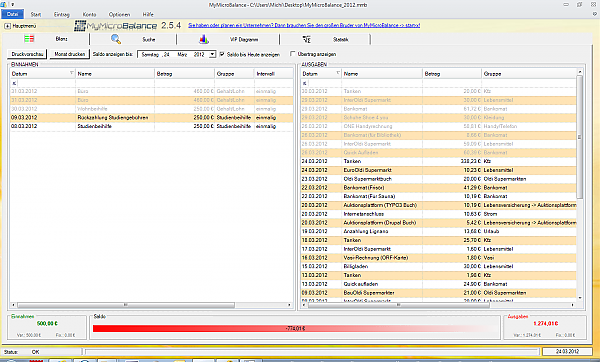Tick the Übertrag anzeigen checkbox

pyautogui.click(x=293, y=54)
